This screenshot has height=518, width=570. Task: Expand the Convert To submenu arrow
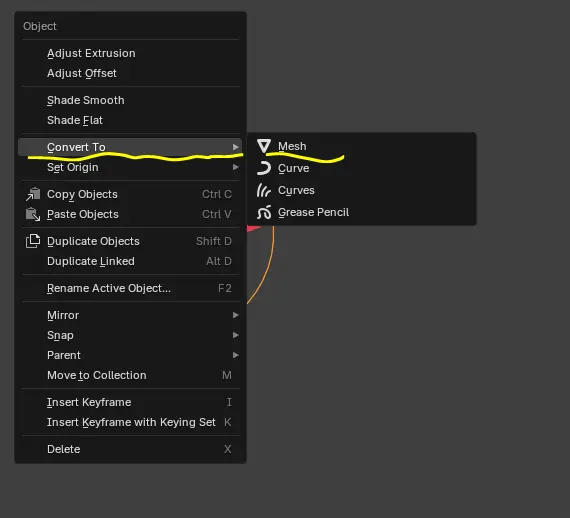coord(236,147)
